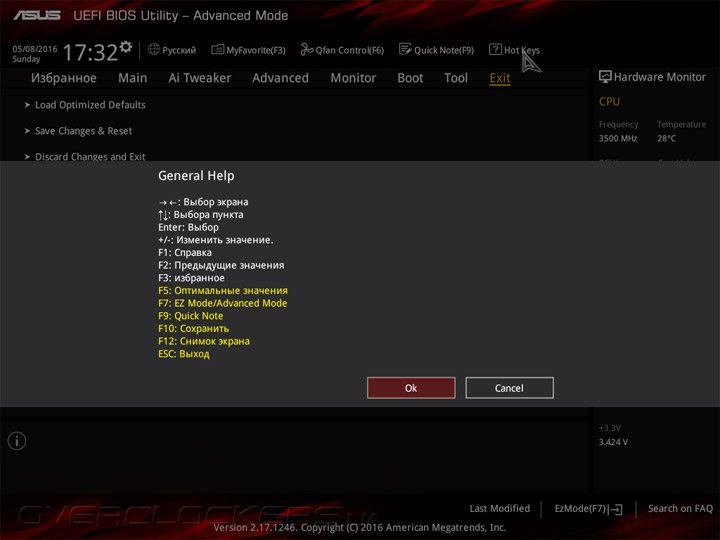
Task: Confirm General Help with Ok
Action: (411, 388)
